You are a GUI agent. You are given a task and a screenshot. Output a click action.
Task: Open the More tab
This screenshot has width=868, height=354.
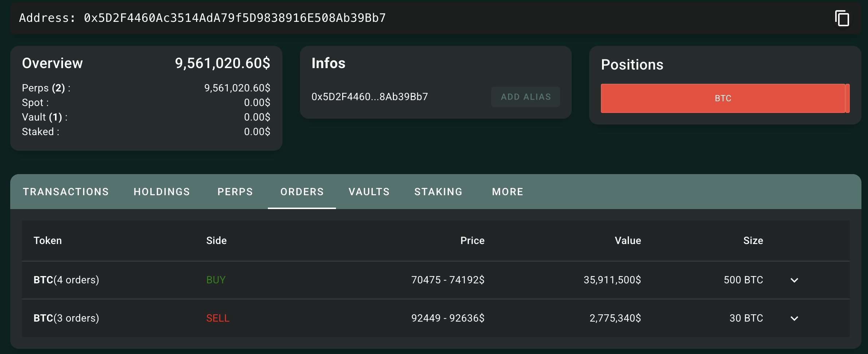point(508,192)
